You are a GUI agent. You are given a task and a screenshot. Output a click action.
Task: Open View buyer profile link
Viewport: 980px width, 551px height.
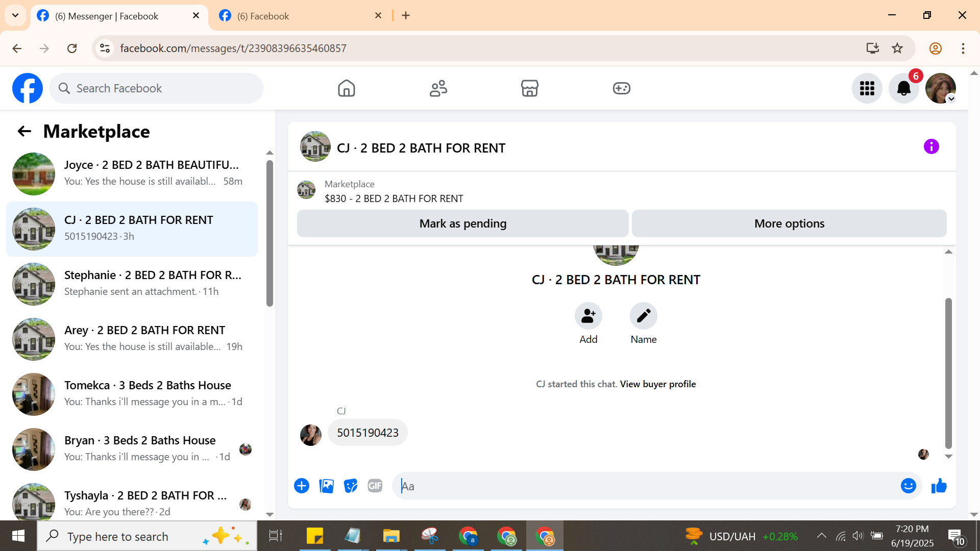pos(658,384)
